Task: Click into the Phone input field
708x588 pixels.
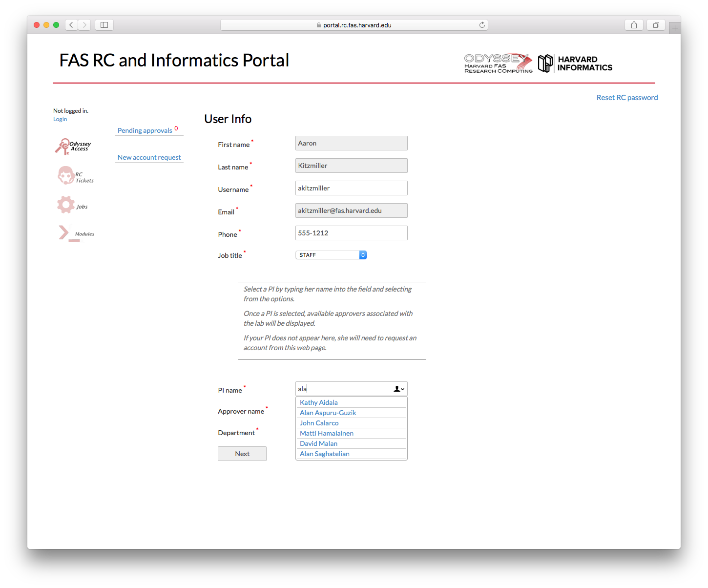Action: (351, 233)
